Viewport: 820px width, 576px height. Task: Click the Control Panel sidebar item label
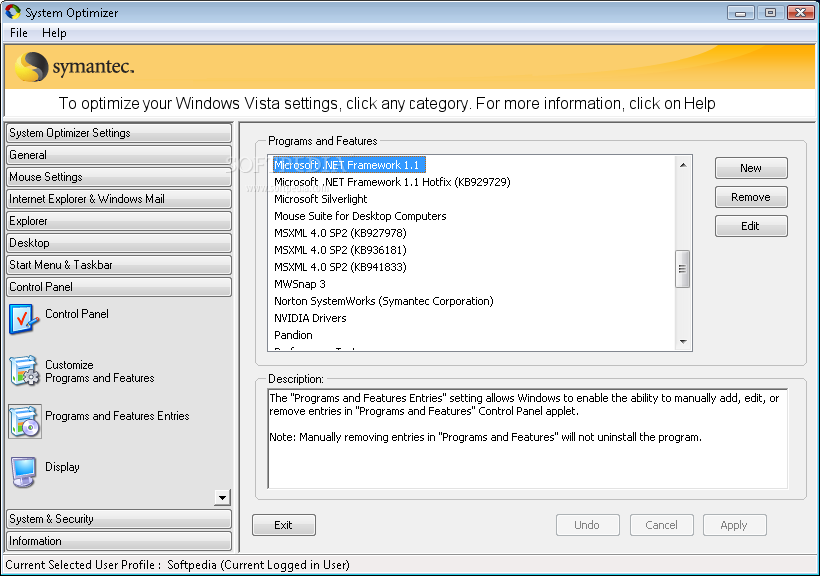[x=77, y=314]
